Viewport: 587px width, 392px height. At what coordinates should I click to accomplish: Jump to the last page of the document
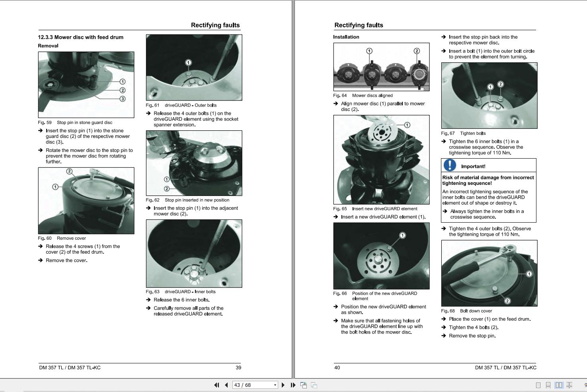293,385
